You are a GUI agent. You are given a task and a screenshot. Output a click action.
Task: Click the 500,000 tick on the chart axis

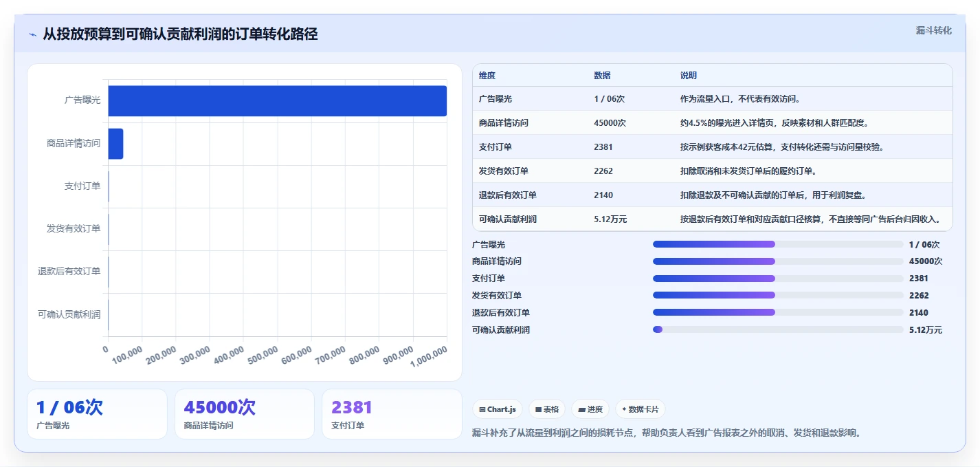tap(261, 356)
